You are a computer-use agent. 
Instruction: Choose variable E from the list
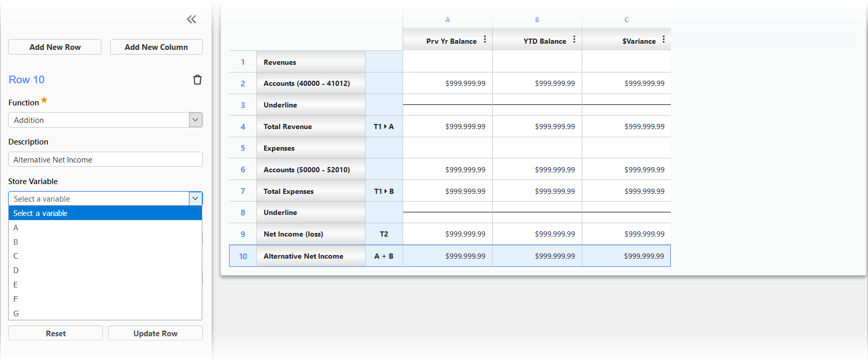tap(105, 284)
